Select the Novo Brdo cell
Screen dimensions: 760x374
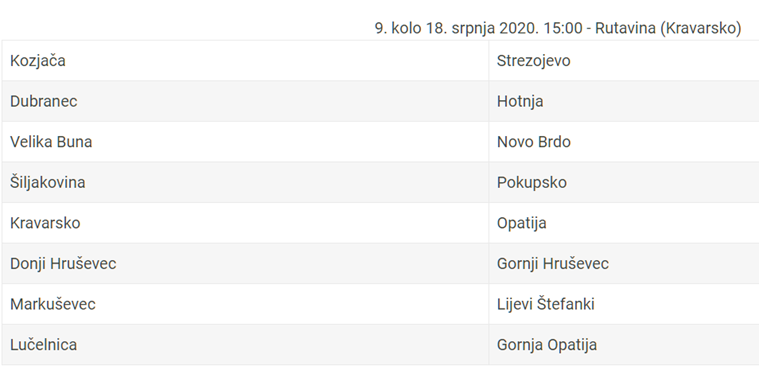(624, 142)
